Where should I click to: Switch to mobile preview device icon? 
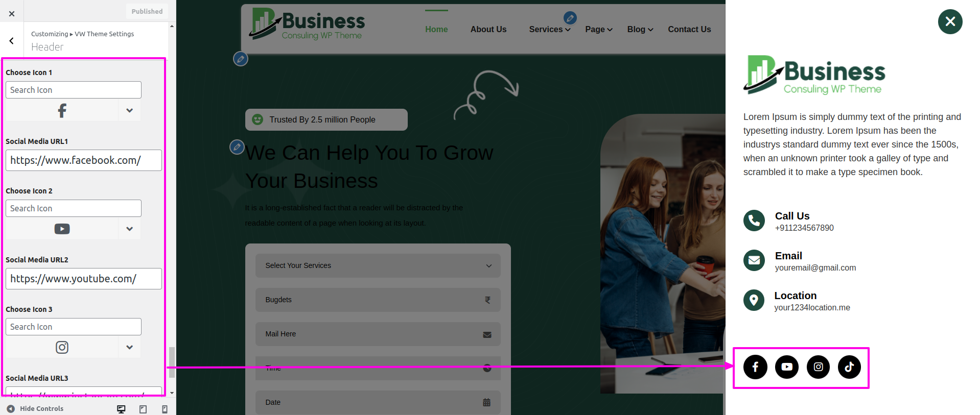tap(165, 409)
